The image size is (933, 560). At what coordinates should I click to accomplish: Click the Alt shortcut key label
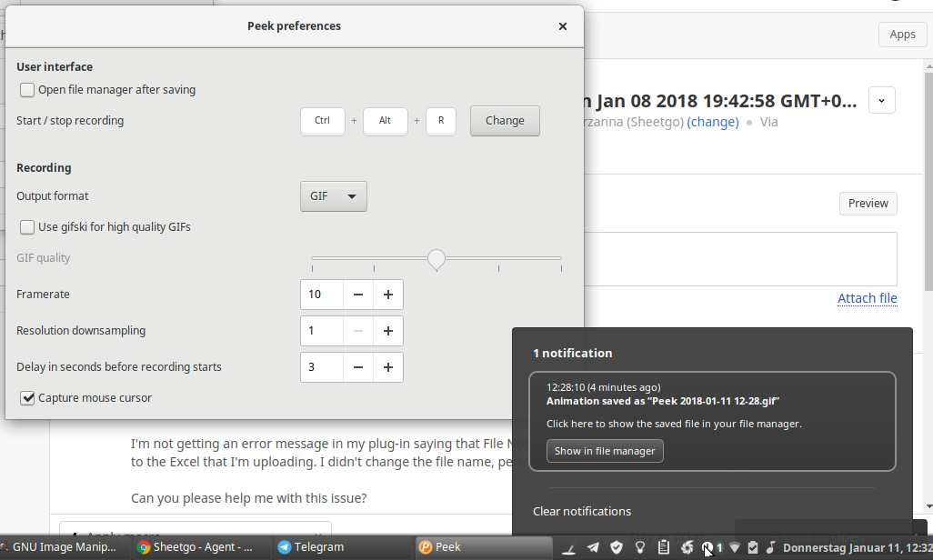[385, 121]
